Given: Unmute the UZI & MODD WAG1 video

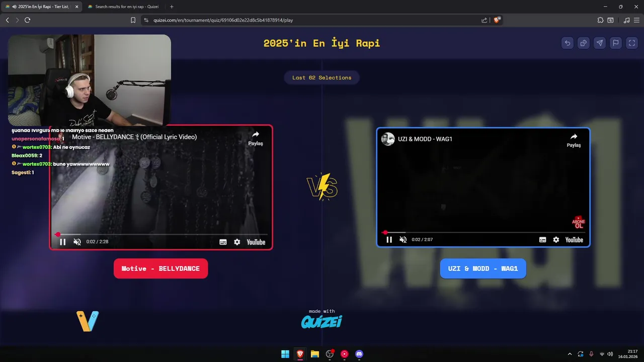Looking at the screenshot, I should tap(403, 240).
